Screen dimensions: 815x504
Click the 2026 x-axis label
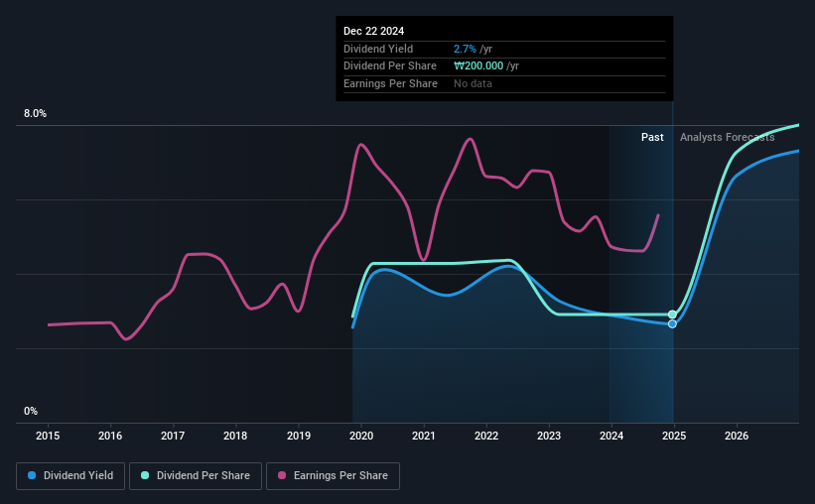coord(737,436)
